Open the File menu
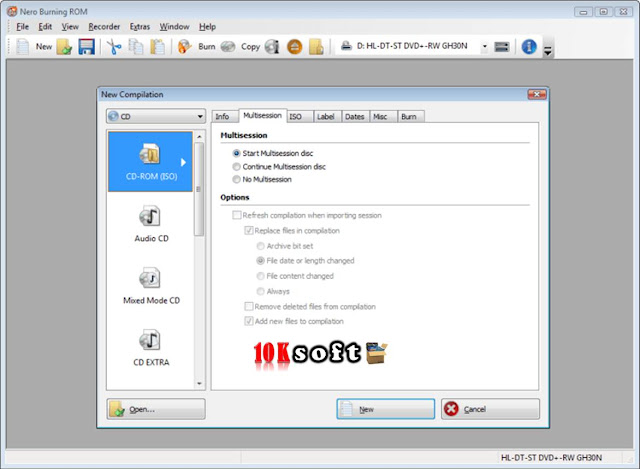Viewport: 640px width, 469px height. (22, 27)
